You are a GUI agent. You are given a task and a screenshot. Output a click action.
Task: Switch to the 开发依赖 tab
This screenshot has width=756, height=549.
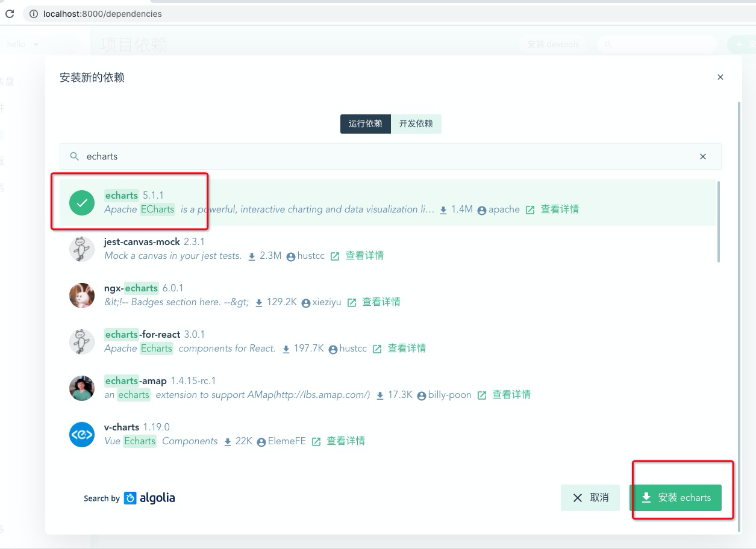coord(416,123)
